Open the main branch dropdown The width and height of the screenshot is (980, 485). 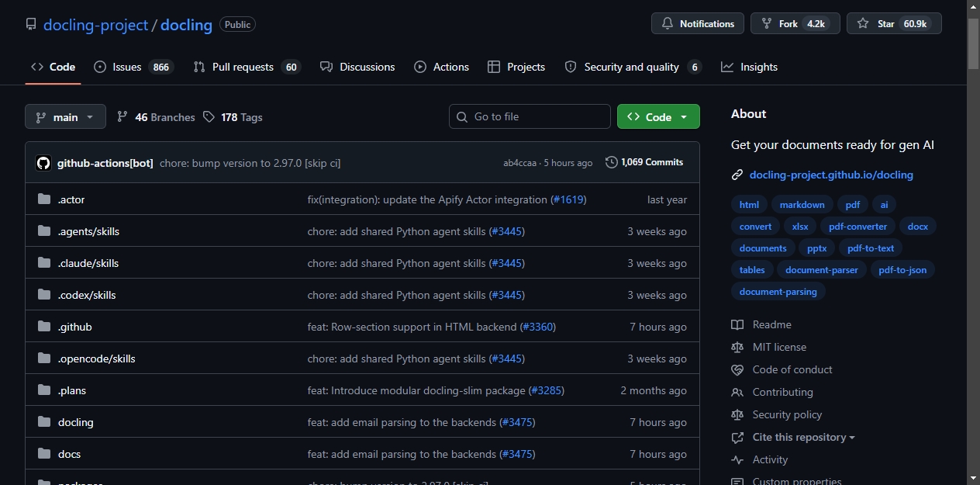point(65,117)
